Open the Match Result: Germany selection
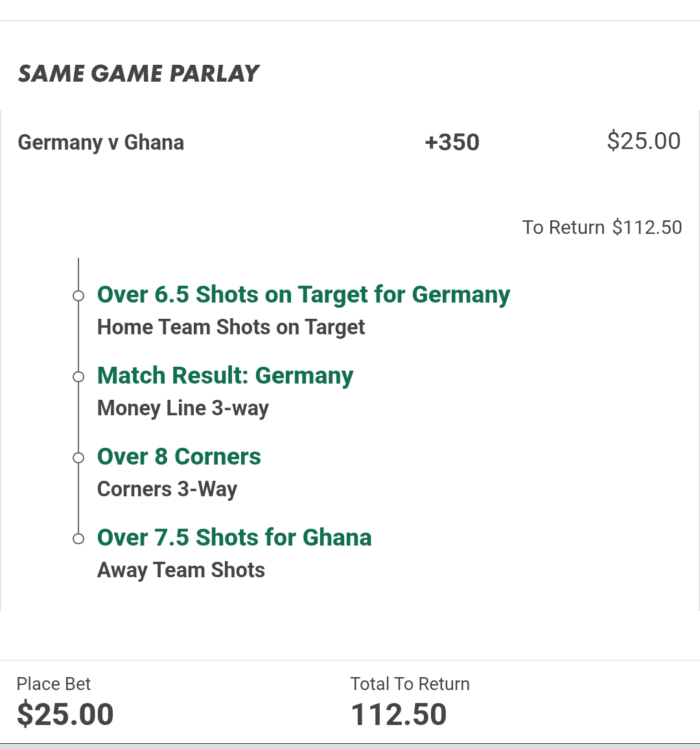The image size is (700, 749). point(225,376)
